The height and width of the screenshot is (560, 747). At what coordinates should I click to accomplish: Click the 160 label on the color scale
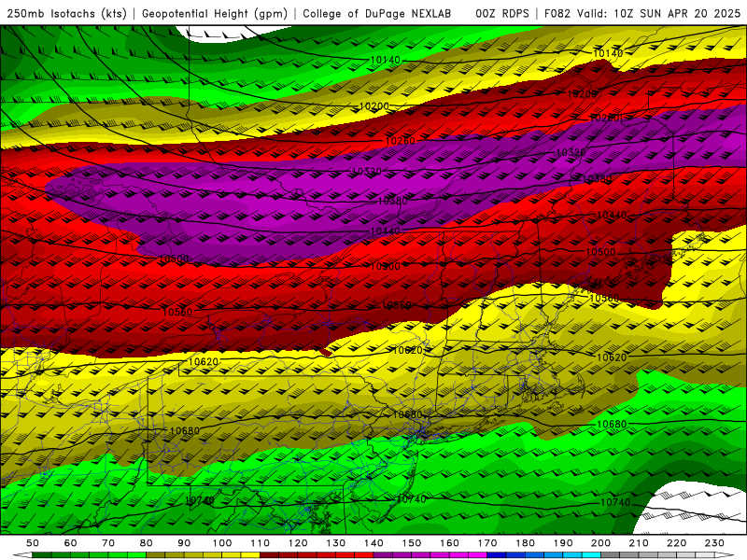[x=449, y=543]
